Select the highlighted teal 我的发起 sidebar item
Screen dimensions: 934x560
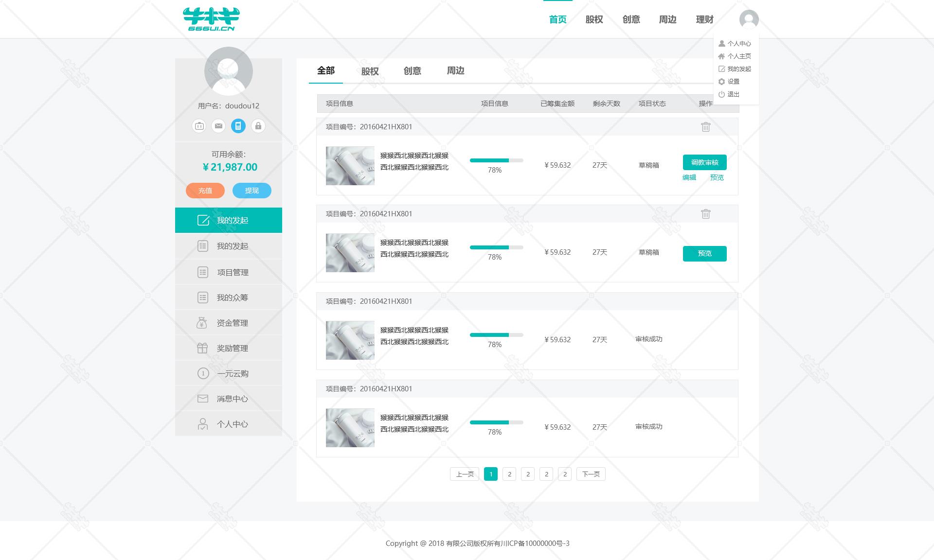click(229, 220)
